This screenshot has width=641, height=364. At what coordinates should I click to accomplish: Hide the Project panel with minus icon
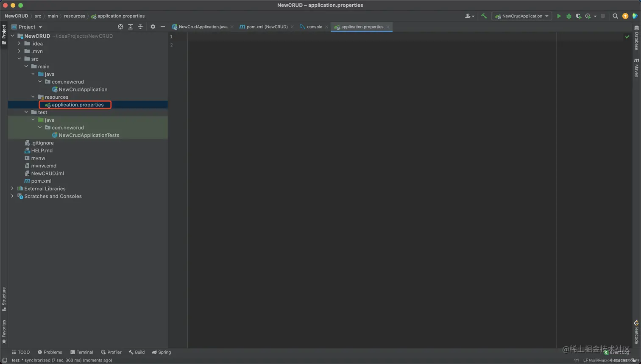click(x=163, y=27)
